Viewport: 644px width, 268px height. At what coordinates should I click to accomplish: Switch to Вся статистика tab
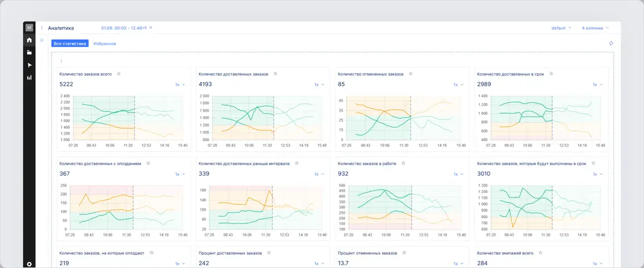(x=70, y=43)
